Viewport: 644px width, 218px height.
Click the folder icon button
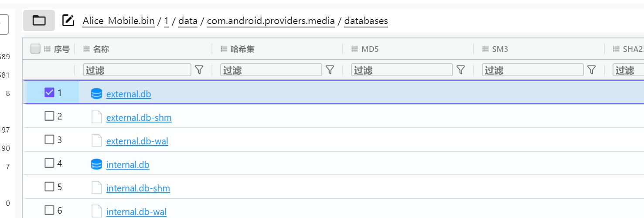point(39,20)
